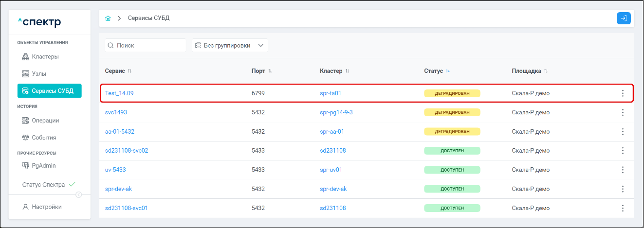Sort table by Площадка column
Screen dimensions: 644x228
546,71
